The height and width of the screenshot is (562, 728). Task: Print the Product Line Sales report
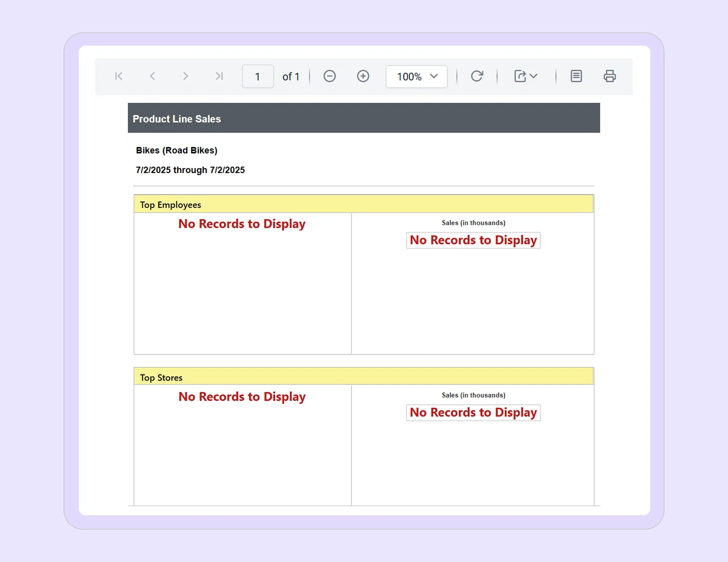610,76
